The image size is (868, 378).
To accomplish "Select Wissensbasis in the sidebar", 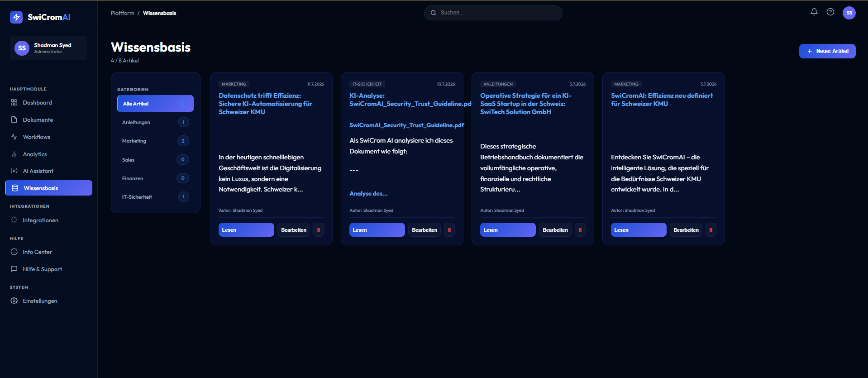I will pyautogui.click(x=48, y=188).
